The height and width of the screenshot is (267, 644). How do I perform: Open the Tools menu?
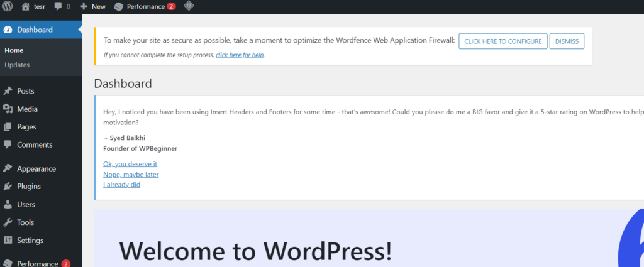point(25,222)
